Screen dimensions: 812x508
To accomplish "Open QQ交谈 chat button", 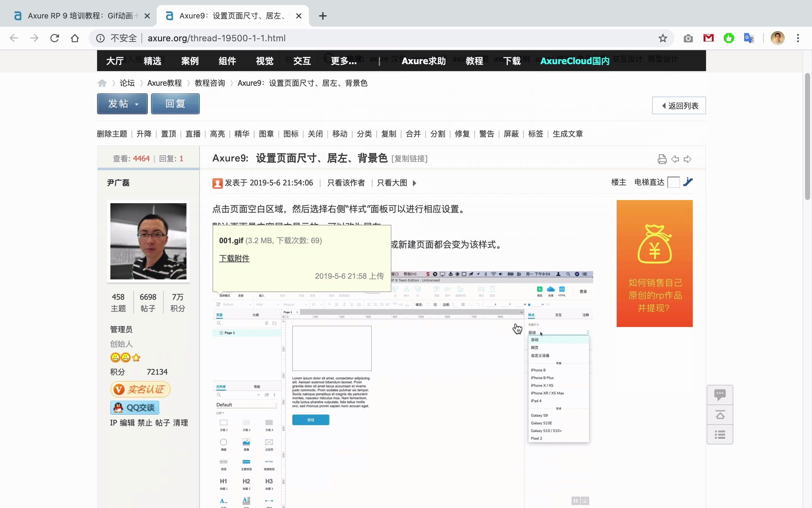I will (134, 408).
